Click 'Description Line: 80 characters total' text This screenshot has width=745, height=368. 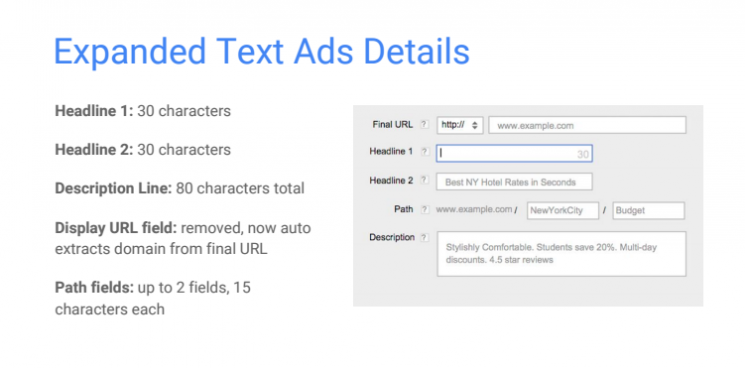coord(180,189)
